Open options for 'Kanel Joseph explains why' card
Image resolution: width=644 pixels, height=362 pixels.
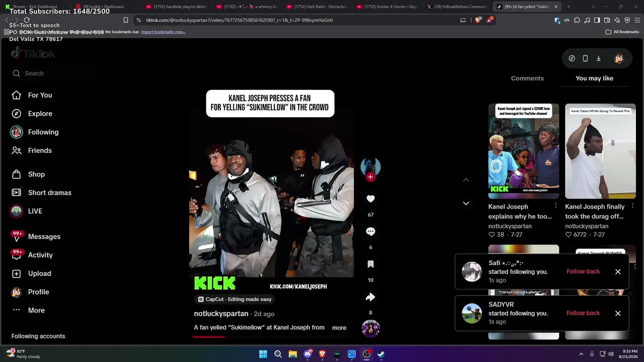[555, 206]
